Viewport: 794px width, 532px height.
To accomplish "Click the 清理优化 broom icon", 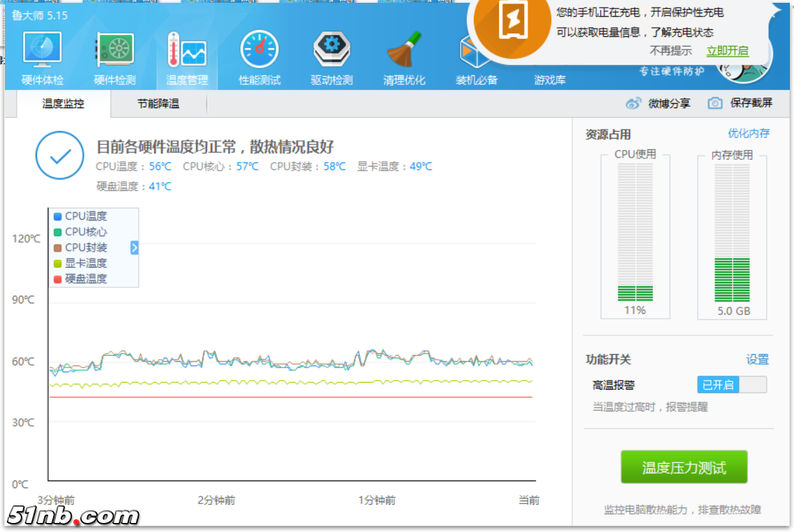I will point(404,50).
